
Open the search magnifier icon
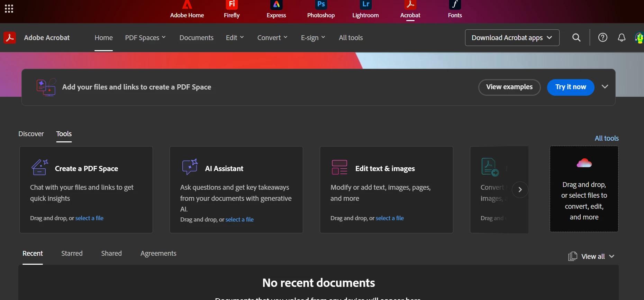577,38
